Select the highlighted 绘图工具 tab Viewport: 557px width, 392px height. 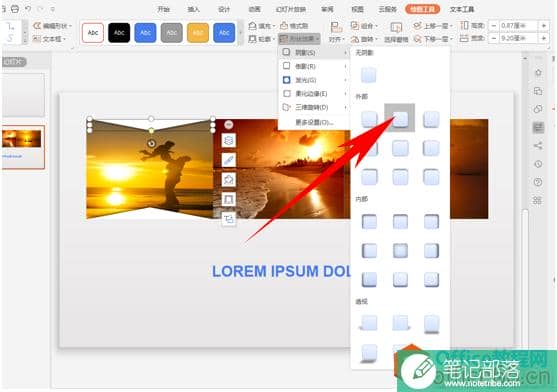point(422,9)
